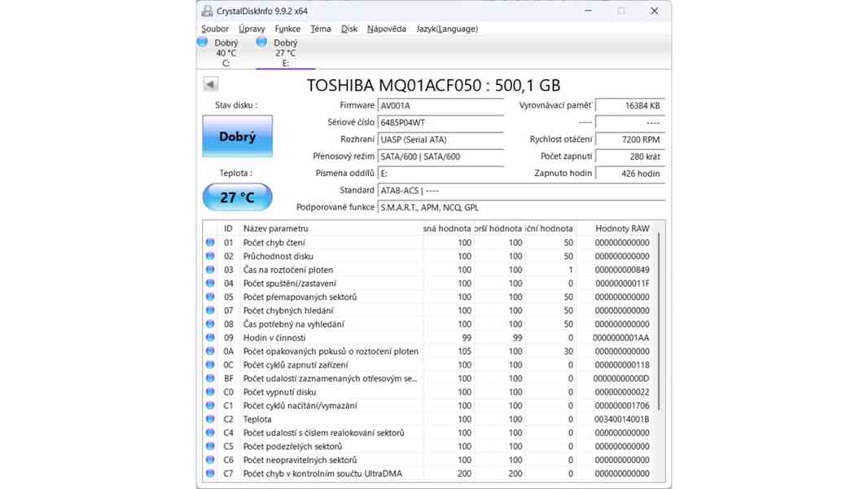Click status orb for 02 Průchodnost disku
The height and width of the screenshot is (489, 868).
pos(210,256)
